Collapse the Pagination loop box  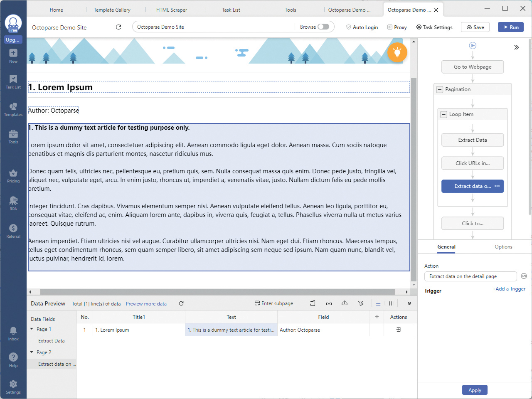[x=439, y=89]
